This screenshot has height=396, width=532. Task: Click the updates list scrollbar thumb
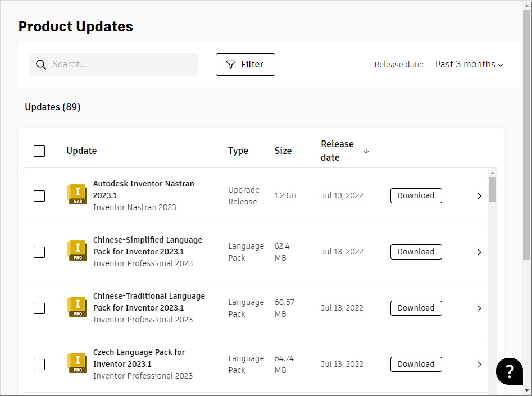tap(492, 189)
